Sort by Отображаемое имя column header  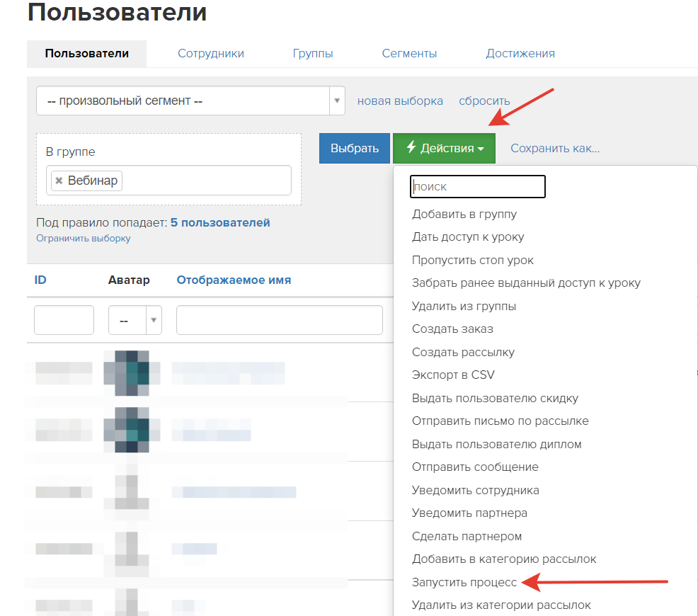click(x=234, y=280)
